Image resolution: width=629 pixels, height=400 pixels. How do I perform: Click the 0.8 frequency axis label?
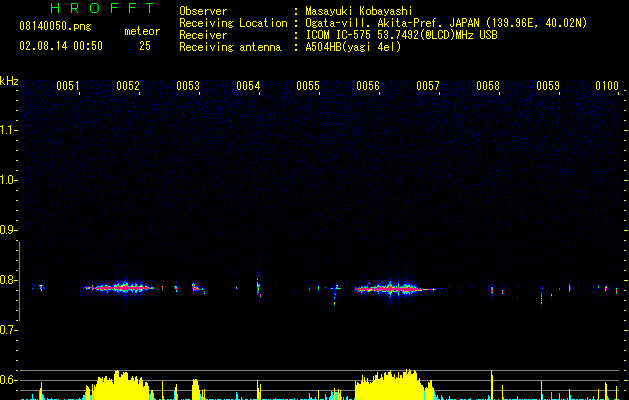8,280
